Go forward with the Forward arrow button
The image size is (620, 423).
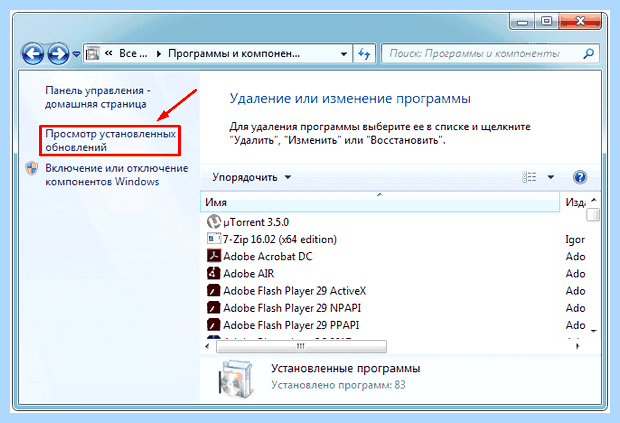coord(58,53)
